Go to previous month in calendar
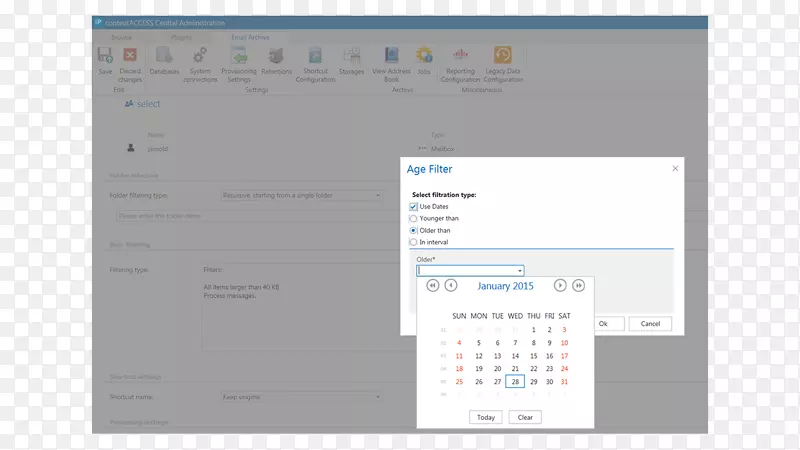Image resolution: width=800 pixels, height=450 pixels. click(x=451, y=286)
